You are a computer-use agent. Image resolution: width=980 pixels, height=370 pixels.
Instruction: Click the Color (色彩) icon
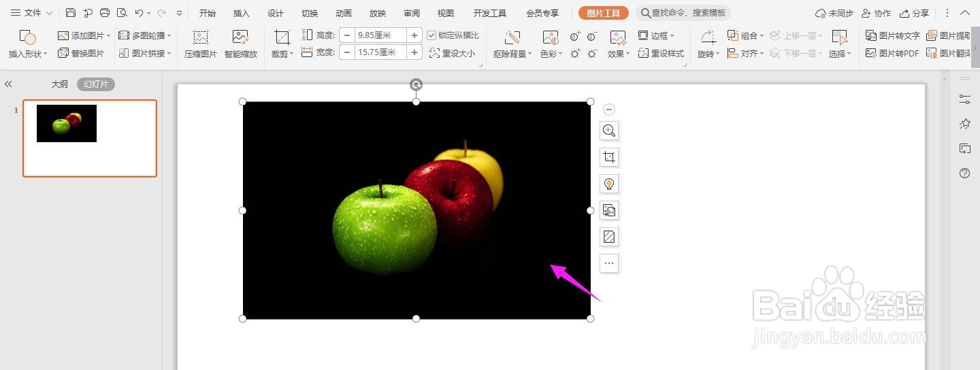click(551, 37)
